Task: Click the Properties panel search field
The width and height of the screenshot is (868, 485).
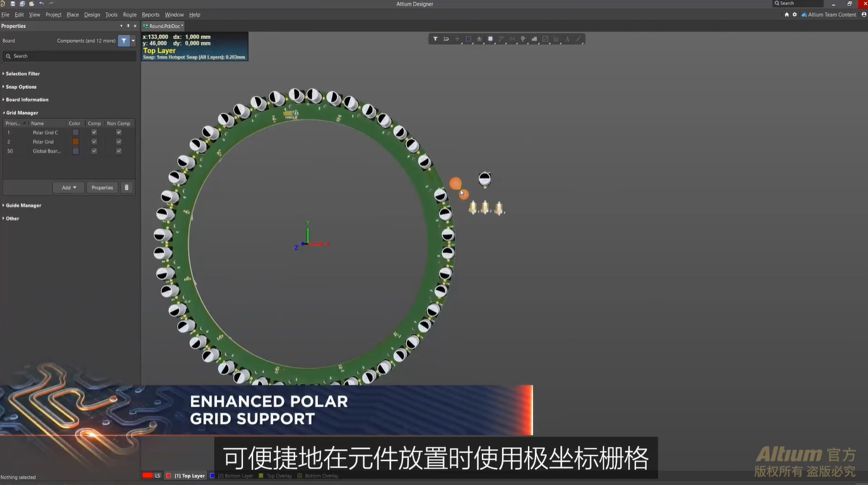Action: click(x=69, y=56)
